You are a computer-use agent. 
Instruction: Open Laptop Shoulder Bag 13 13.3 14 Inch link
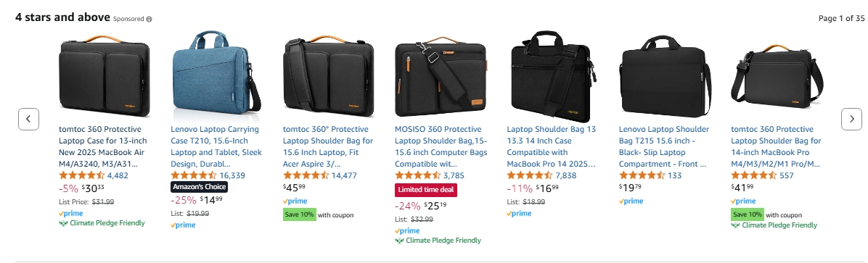coord(552,146)
